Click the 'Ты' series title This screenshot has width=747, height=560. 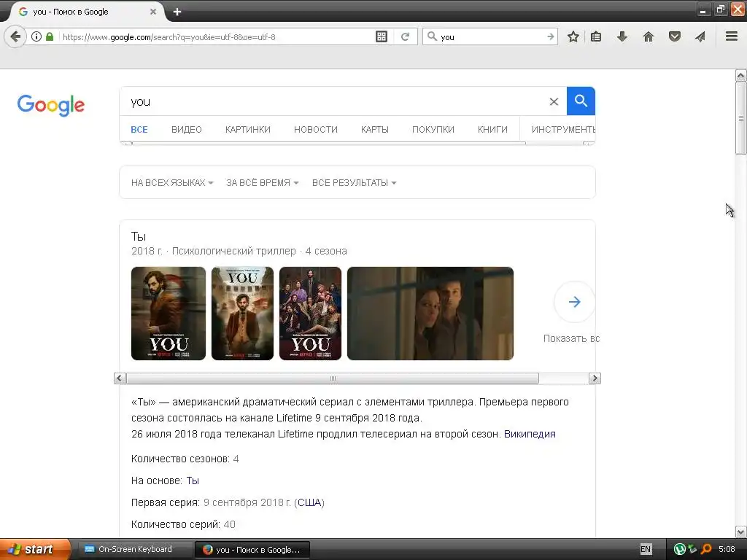[139, 237]
